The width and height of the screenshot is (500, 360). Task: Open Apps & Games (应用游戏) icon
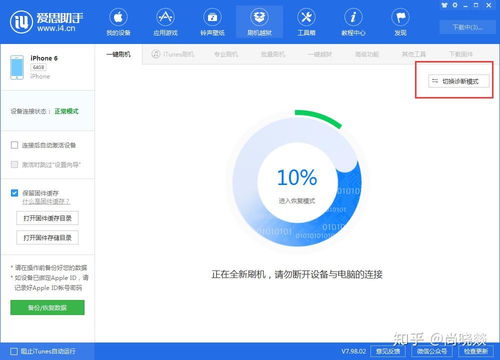165,18
